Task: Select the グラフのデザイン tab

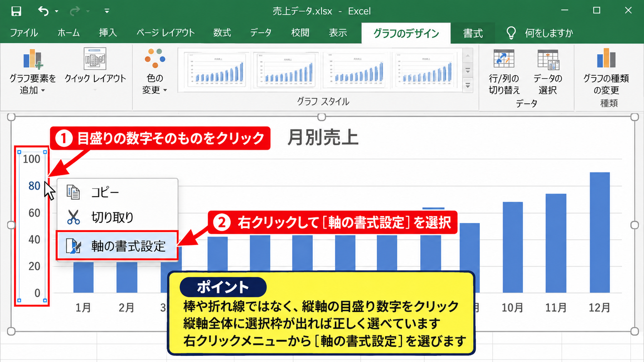Action: point(406,33)
